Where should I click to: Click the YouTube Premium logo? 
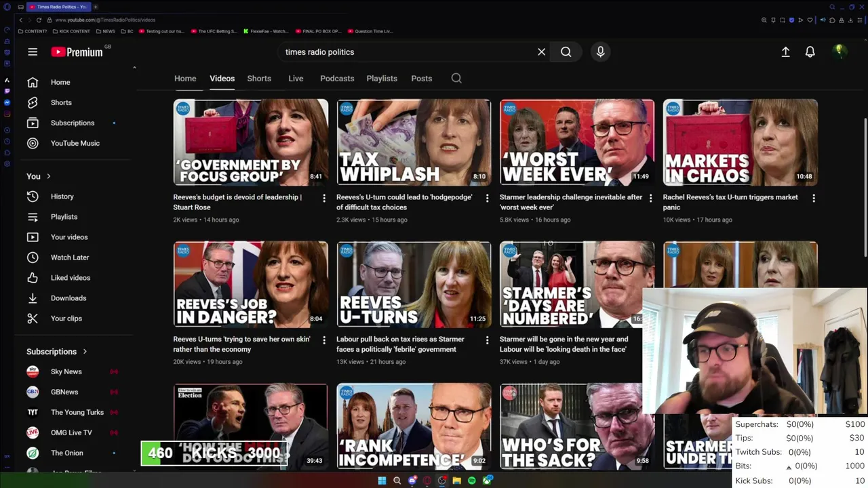pyautogui.click(x=77, y=52)
